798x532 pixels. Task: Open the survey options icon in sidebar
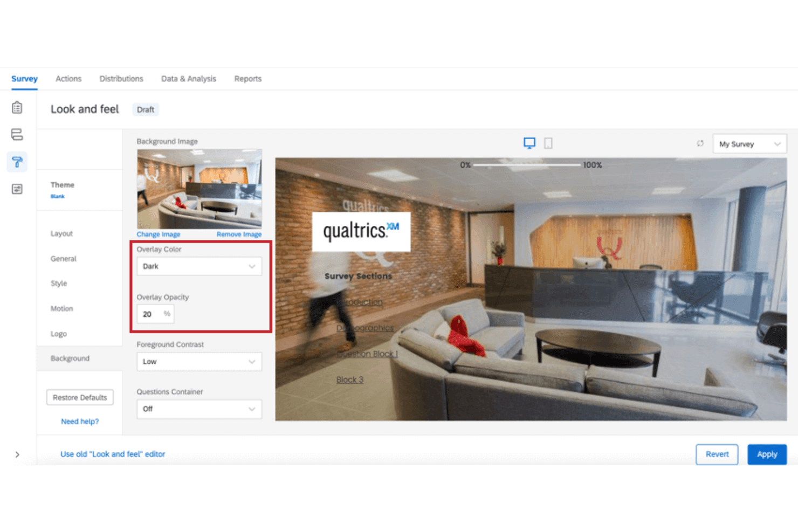(x=17, y=189)
